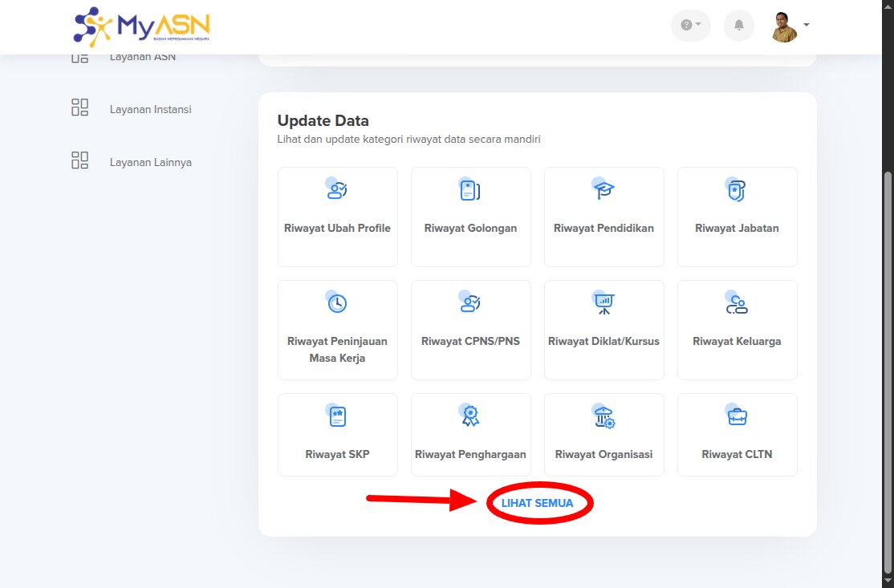Screen dimensions: 894x588
Task: Expand the help question mark dropdown
Action: tap(690, 26)
